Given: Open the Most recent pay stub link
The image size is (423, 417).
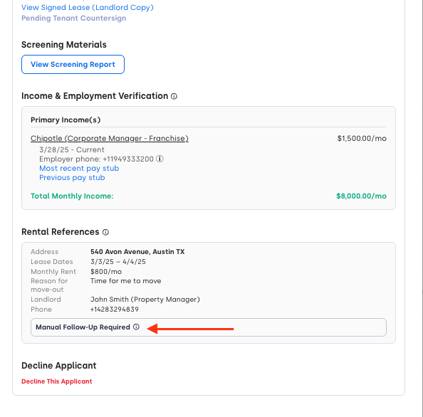Looking at the screenshot, I should (79, 168).
